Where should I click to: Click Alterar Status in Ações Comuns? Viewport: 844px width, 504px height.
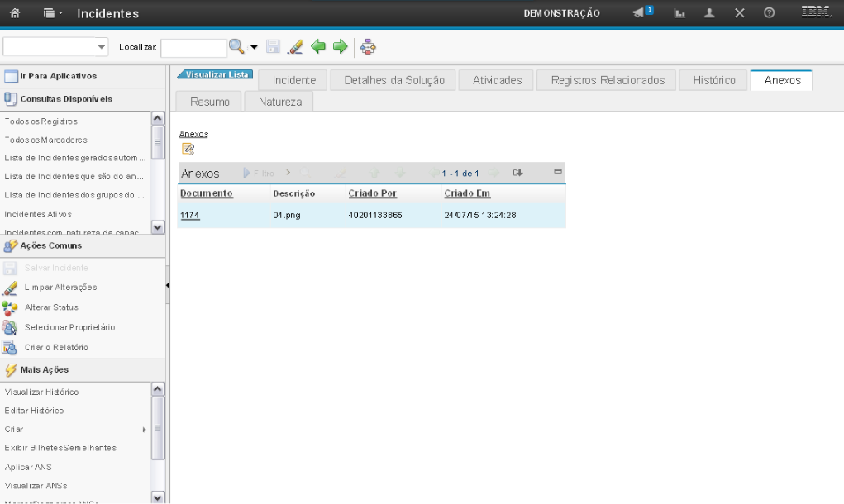click(51, 307)
